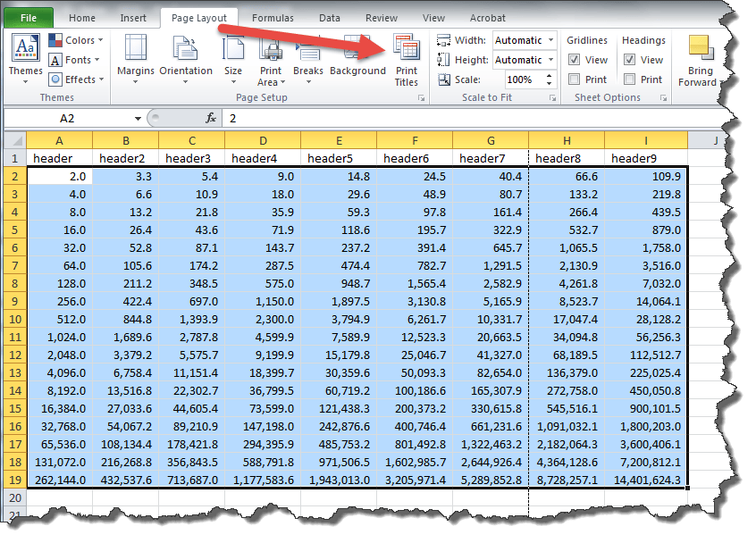
Task: Select row 1 header
Action: 15,158
